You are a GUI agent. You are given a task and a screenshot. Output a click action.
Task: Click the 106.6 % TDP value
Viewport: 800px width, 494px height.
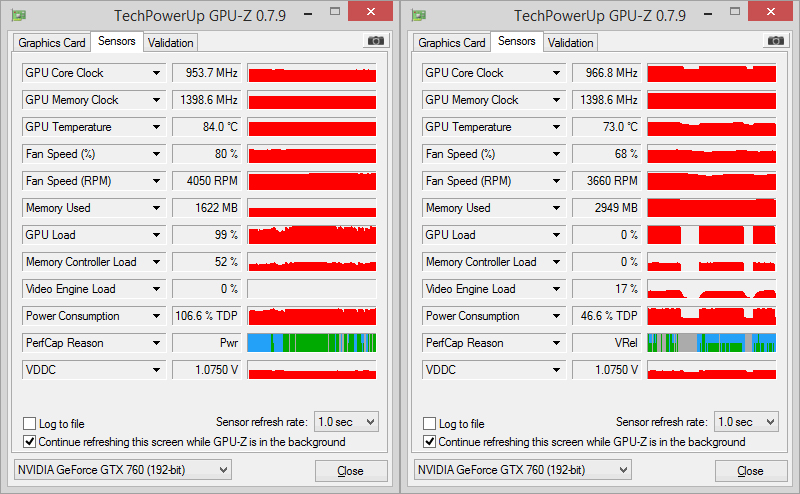(206, 316)
